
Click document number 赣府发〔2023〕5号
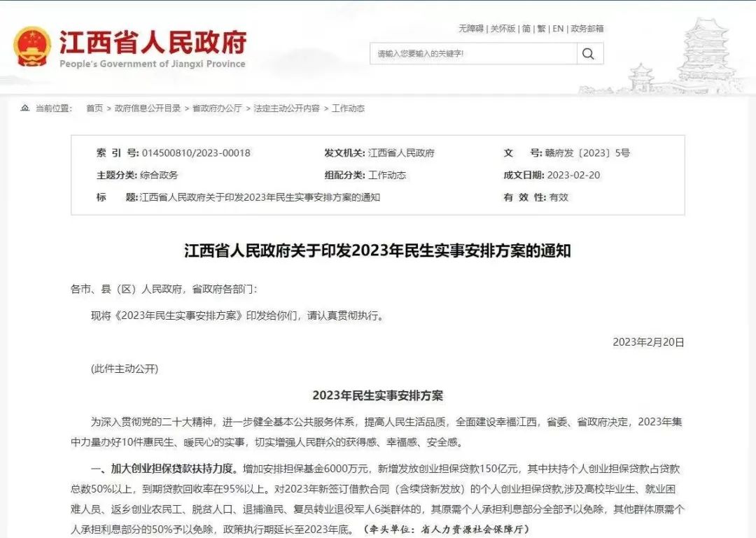pyautogui.click(x=587, y=153)
